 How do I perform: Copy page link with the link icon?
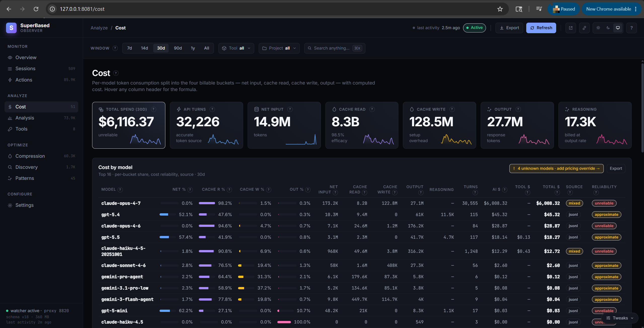(x=584, y=28)
